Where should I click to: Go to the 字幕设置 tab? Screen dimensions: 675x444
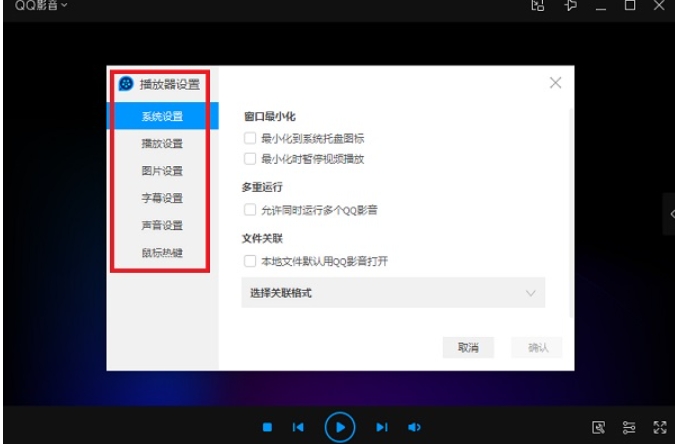coord(162,198)
